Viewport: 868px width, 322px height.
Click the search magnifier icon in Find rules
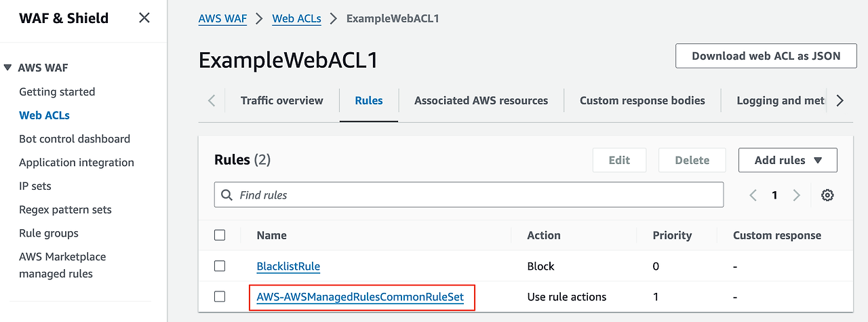[226, 195]
